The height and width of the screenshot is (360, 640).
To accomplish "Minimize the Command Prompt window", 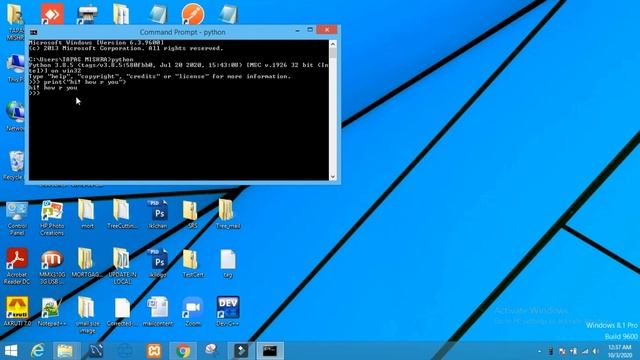I will [x=298, y=30].
